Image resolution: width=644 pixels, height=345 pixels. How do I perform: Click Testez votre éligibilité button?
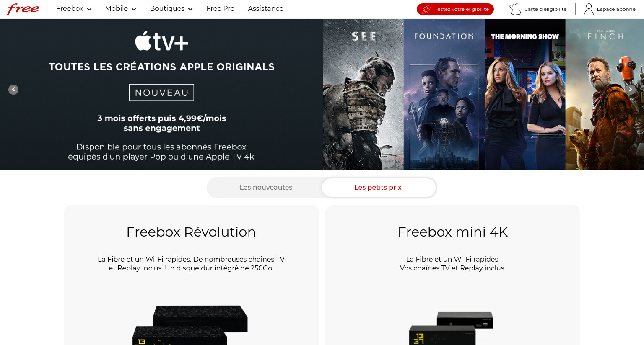[455, 9]
